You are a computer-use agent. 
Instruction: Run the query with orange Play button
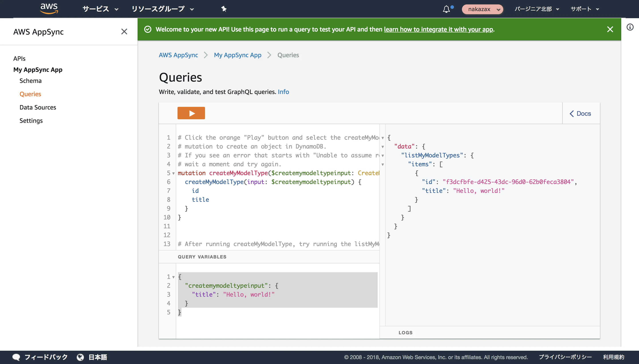(191, 113)
